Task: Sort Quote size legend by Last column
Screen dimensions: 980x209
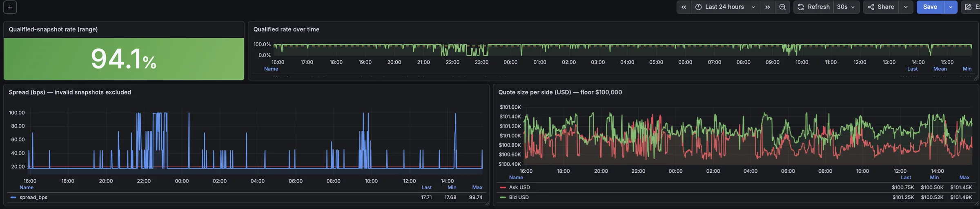Action: coord(906,177)
